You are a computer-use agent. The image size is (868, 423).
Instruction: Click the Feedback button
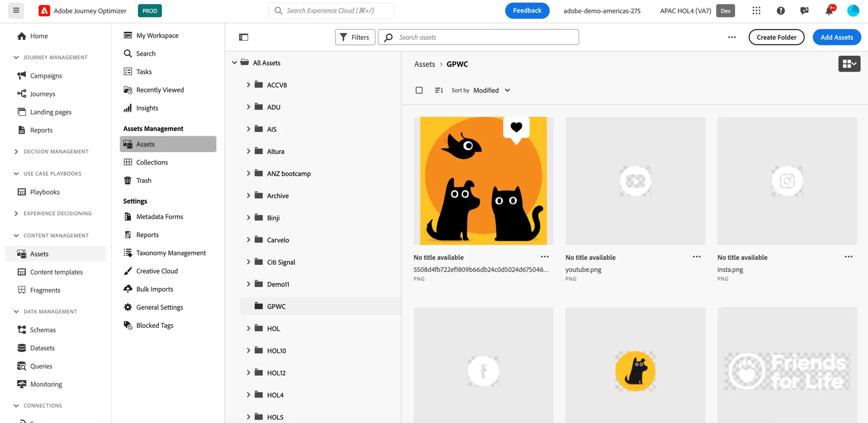527,11
